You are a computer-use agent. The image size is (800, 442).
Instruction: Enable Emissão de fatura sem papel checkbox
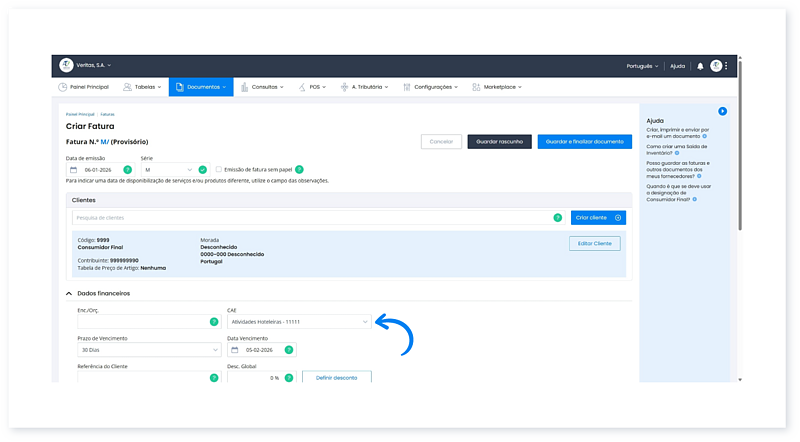[x=219, y=170]
